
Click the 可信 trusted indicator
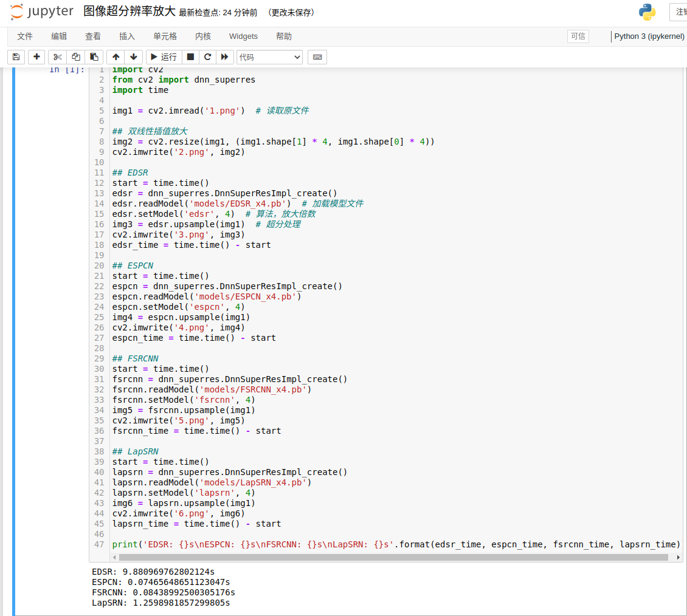click(x=578, y=36)
